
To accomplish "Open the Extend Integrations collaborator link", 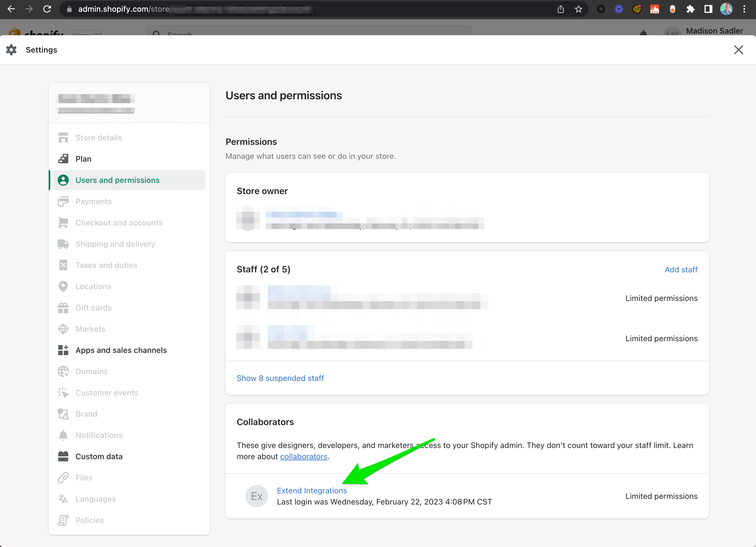I will click(312, 490).
